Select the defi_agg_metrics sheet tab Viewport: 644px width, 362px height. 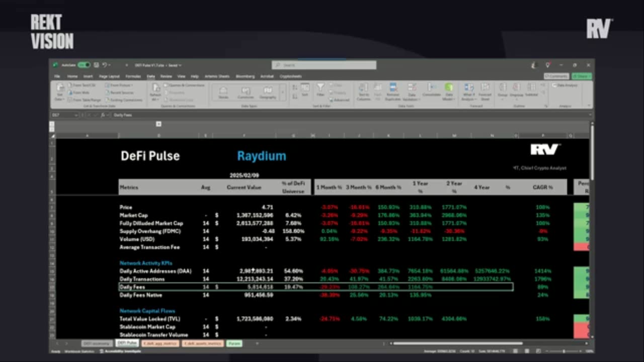point(160,343)
